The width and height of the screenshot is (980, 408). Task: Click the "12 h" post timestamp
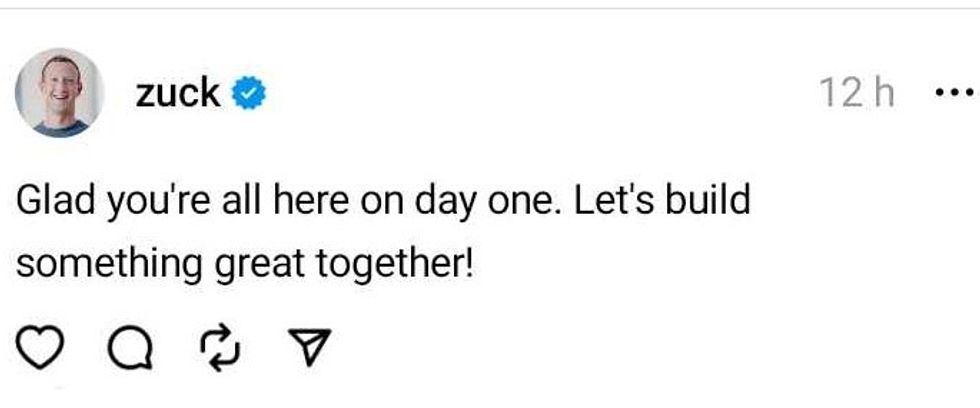pos(857,94)
